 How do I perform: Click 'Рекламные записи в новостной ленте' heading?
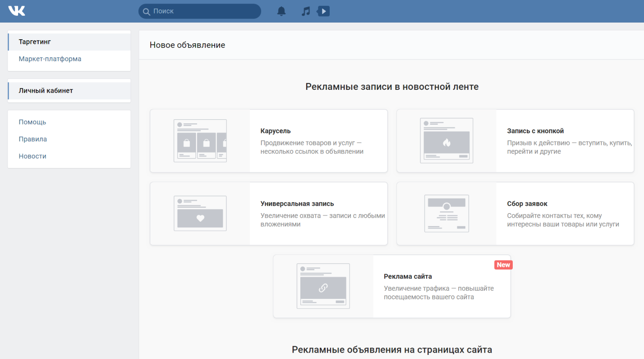392,87
